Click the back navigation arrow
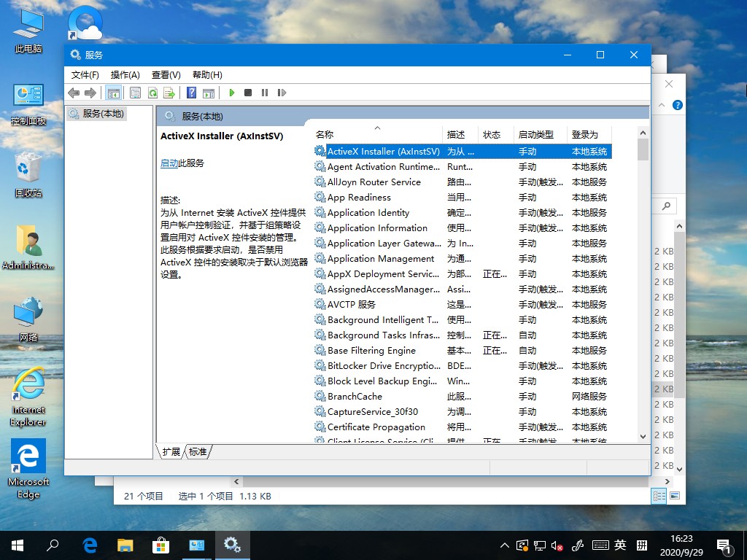Image resolution: width=747 pixels, height=560 pixels. pos(73,93)
